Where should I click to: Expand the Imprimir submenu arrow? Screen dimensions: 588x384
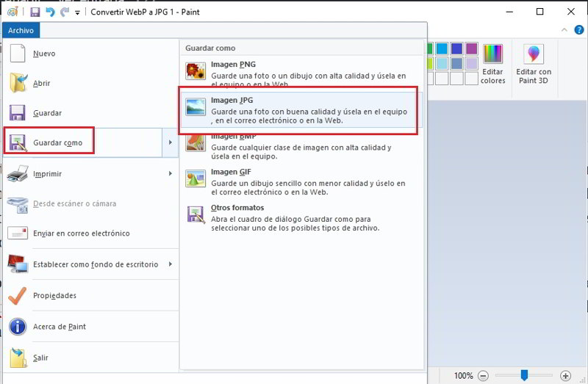171,173
